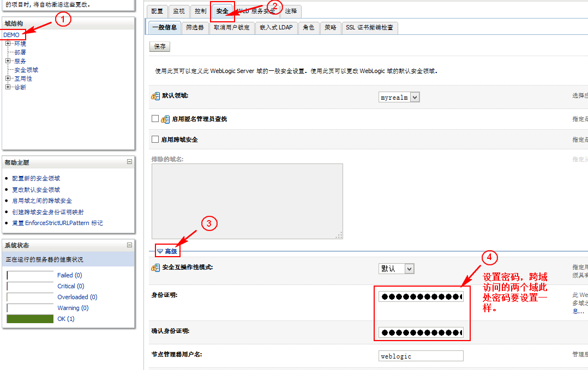Click the 节点管理器用户名 input field

pyautogui.click(x=421, y=356)
